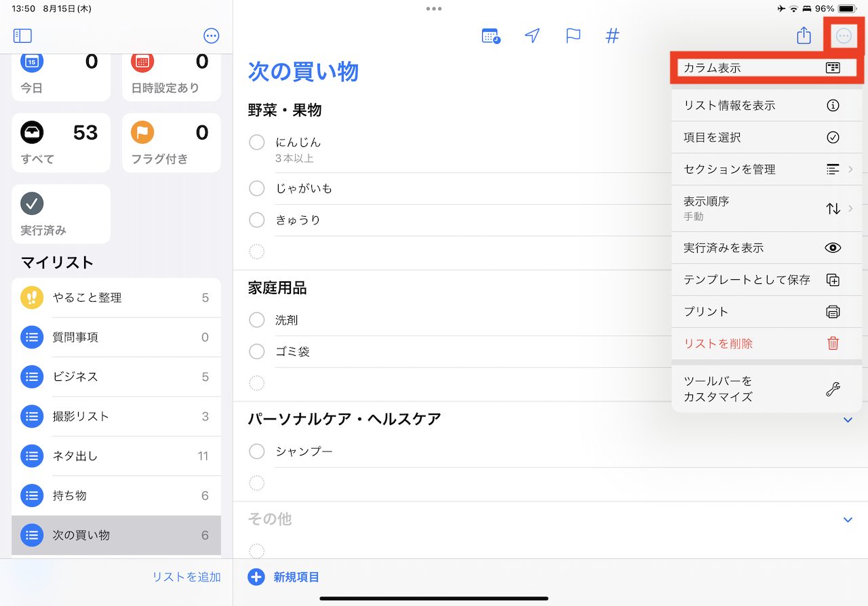The image size is (868, 606).
Task: Tap the 家庭用品 section header
Action: click(277, 288)
